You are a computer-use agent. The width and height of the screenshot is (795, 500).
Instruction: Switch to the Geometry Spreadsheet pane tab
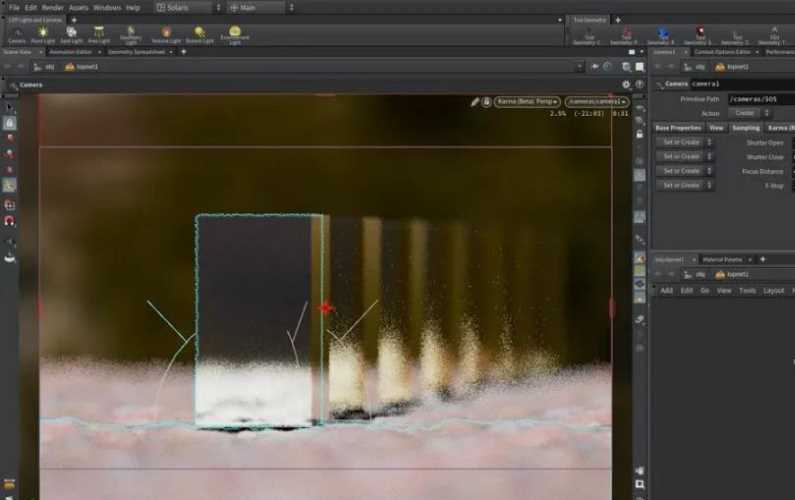136,52
